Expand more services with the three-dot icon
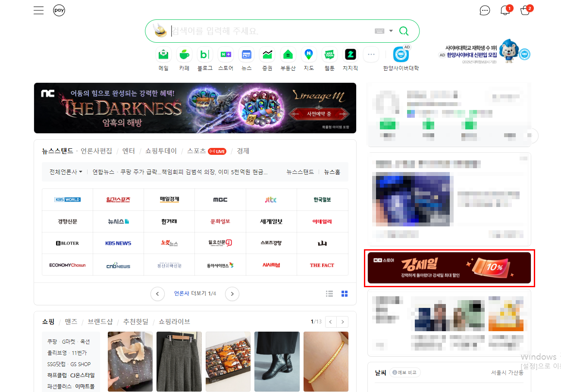Screen dimensions: 561x392 pyautogui.click(x=371, y=55)
